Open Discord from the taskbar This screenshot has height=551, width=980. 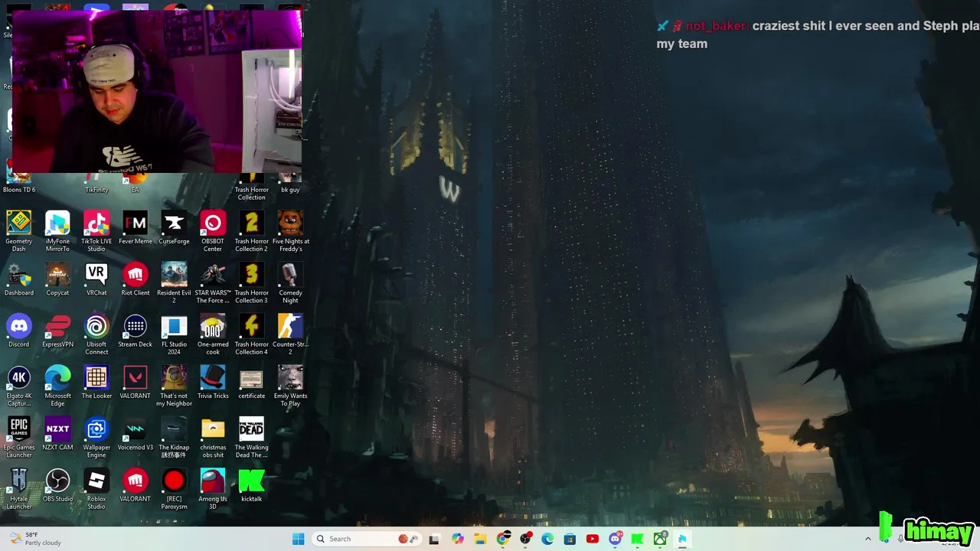615,539
